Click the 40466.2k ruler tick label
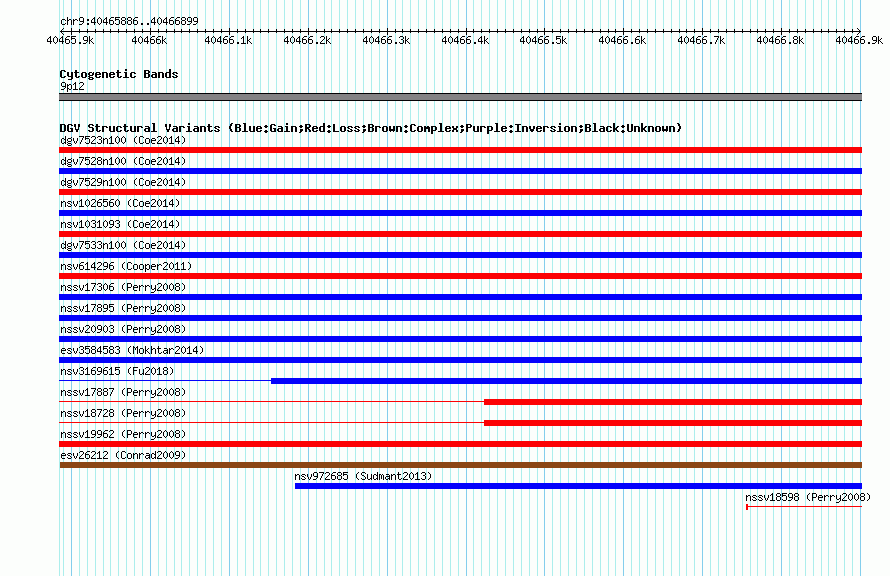This screenshot has width=890, height=576. pyautogui.click(x=307, y=40)
